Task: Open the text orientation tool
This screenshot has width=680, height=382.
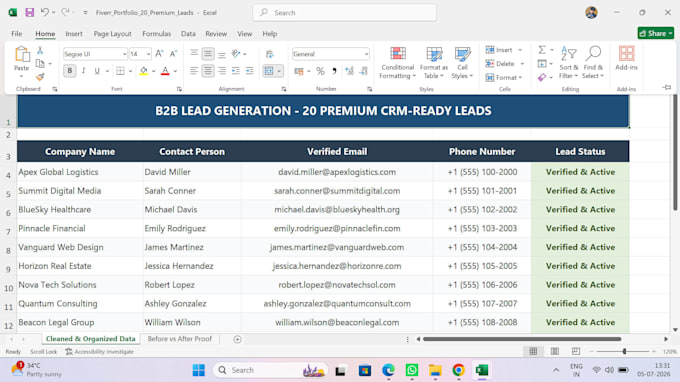Action: coord(236,54)
